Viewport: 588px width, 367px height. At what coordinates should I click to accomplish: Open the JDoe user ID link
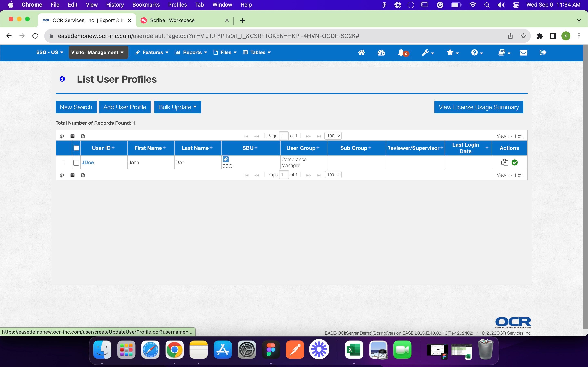pos(88,162)
